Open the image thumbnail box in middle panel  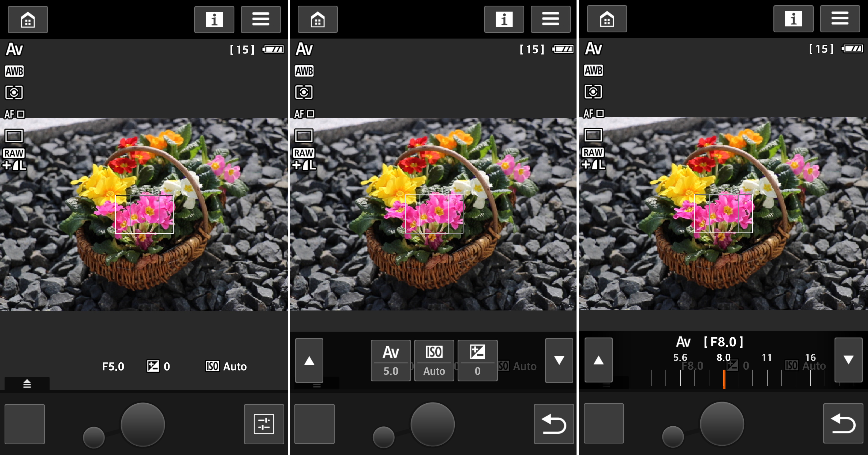pyautogui.click(x=314, y=424)
